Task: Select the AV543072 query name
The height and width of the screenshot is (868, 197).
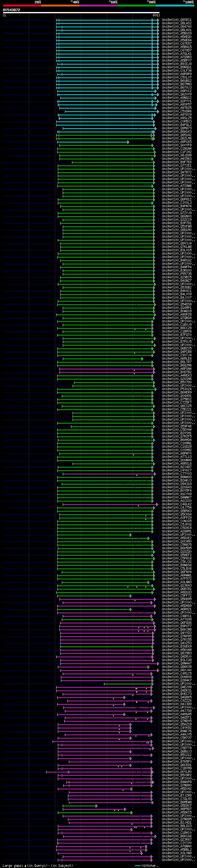Action: (11, 10)
